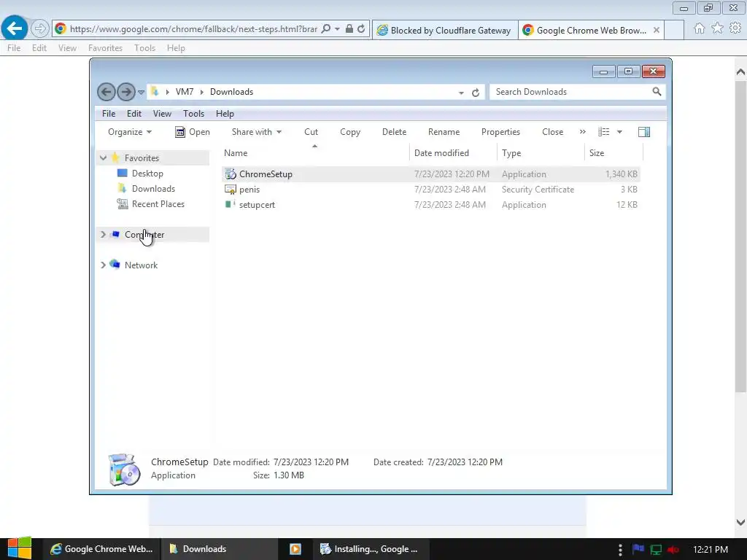747x560 pixels.
Task: Open the IE home page icon
Action: pyautogui.click(x=700, y=28)
